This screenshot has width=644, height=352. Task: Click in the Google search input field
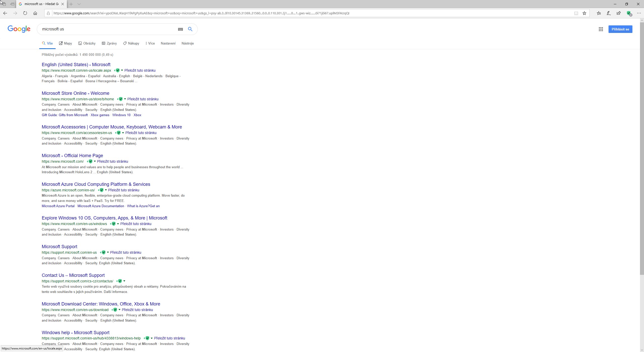(x=106, y=29)
